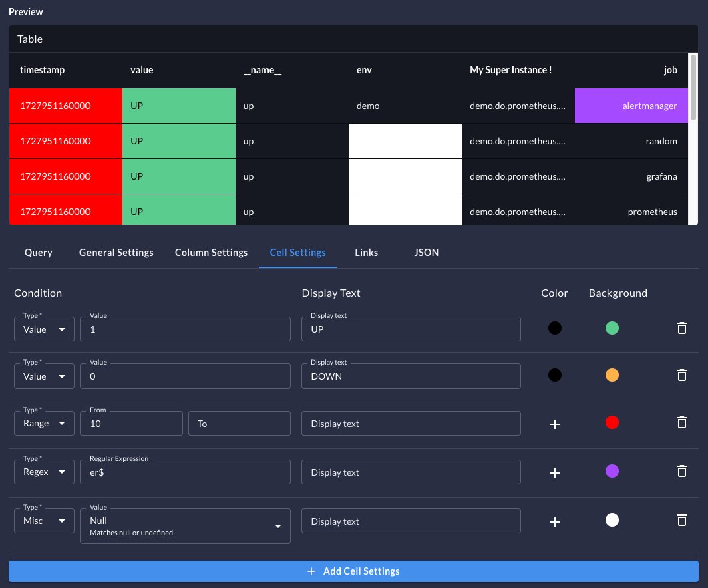
Task: Click demo.do.prometheus instance in grafana row
Action: point(518,176)
